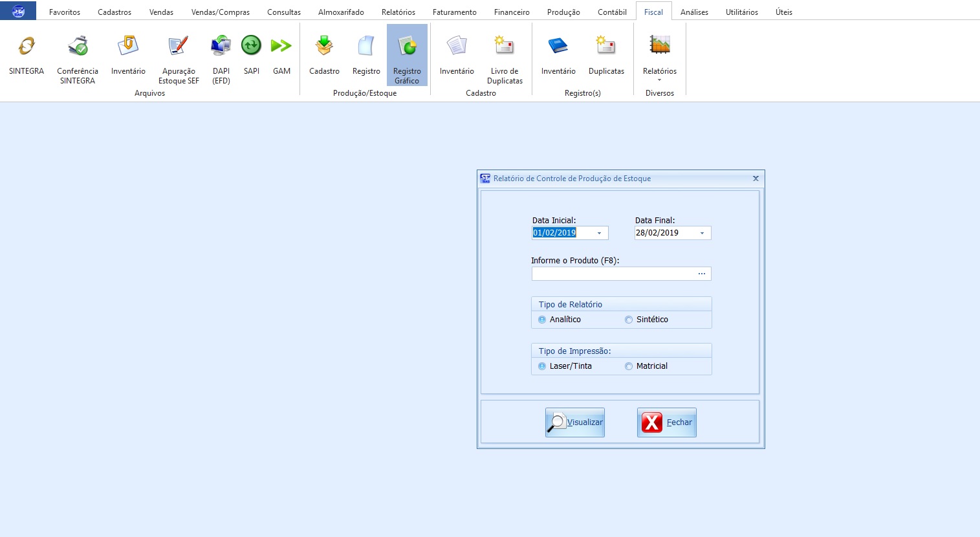Select Sintético report type

coord(629,320)
